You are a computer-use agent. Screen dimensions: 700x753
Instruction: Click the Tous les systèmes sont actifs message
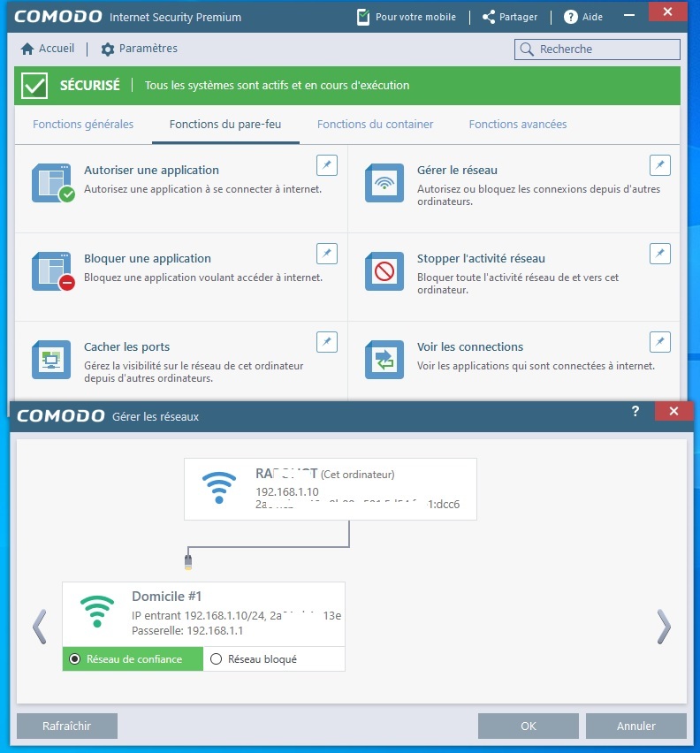277,86
